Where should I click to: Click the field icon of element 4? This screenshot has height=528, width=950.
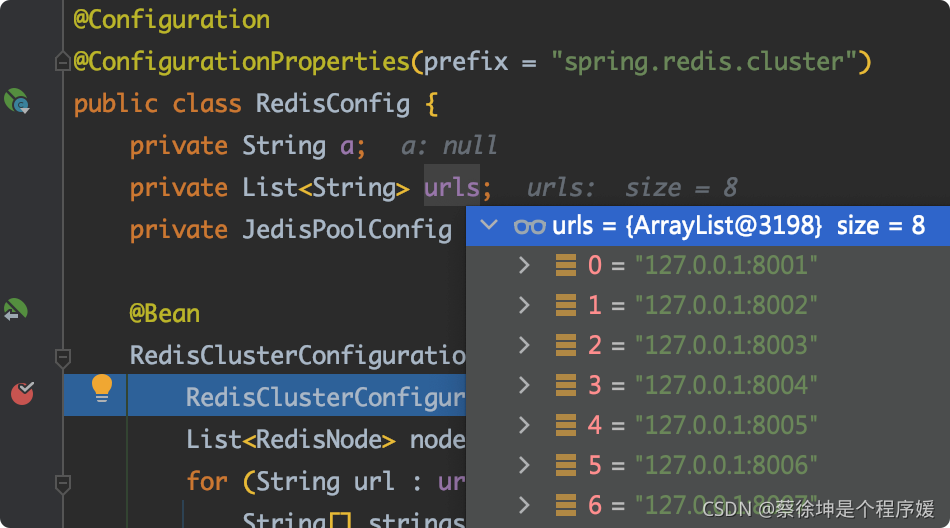point(566,426)
